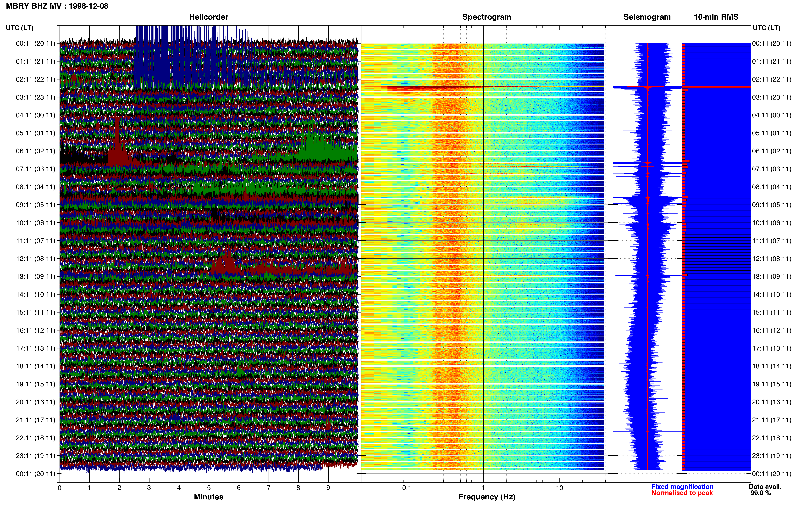
Task: Click Helicorder-side time label 09:11 (05:11)
Action: click(x=36, y=205)
